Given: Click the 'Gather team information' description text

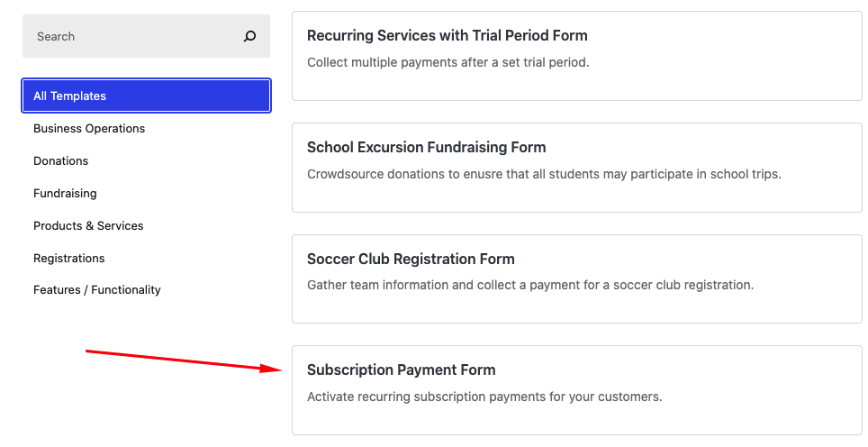Looking at the screenshot, I should (x=529, y=286).
